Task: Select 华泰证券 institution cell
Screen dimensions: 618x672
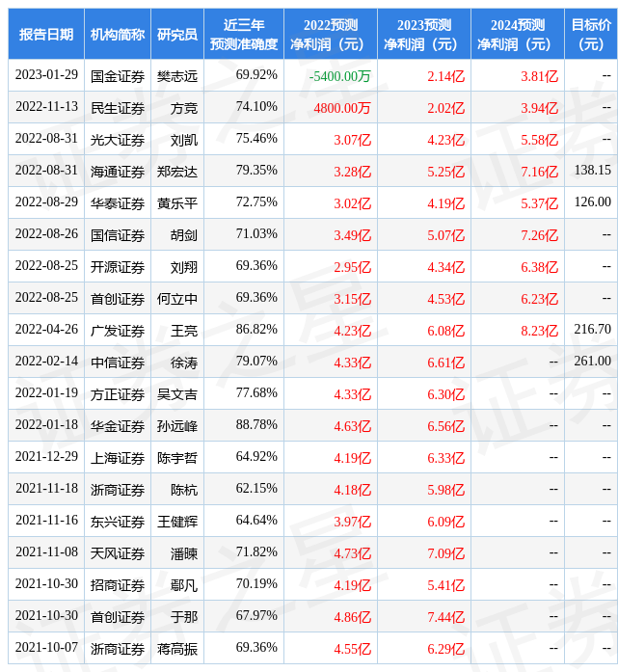Action: click(118, 203)
